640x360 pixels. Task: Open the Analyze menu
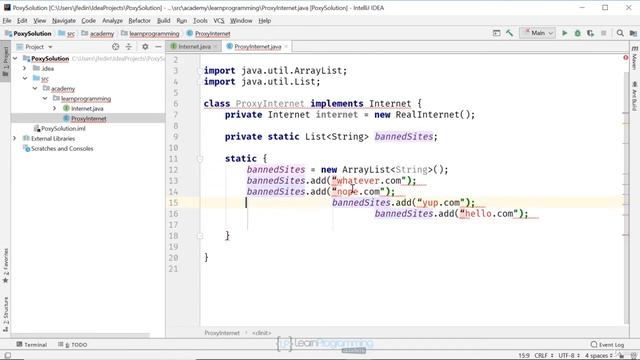point(112,20)
